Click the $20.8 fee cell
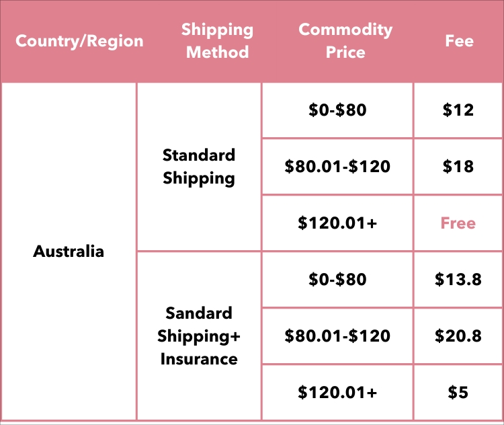Image resolution: width=504 pixels, height=425 pixels. click(458, 336)
